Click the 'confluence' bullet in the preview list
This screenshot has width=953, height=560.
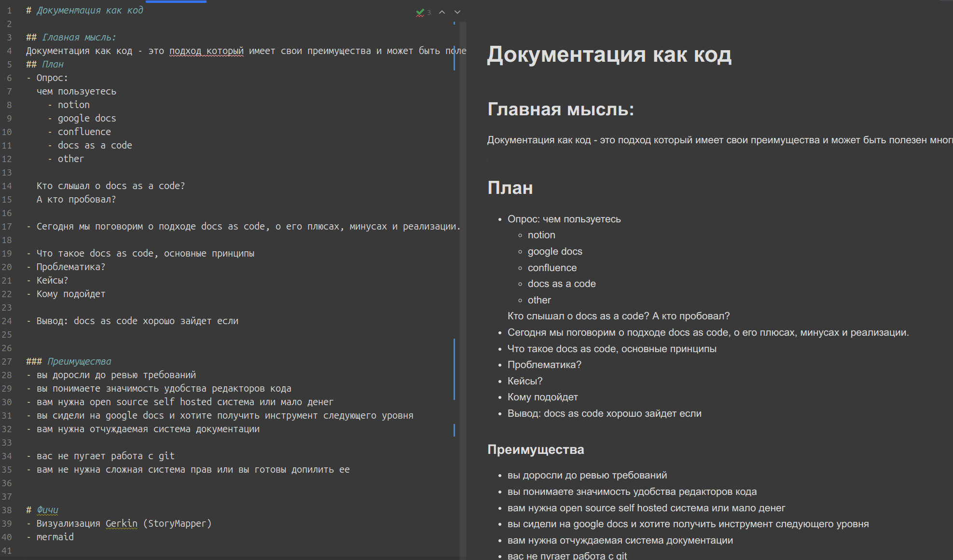[552, 268]
